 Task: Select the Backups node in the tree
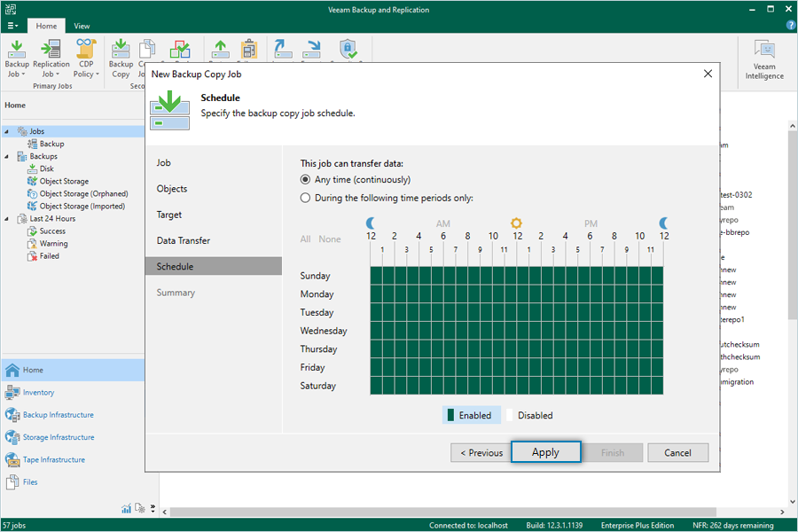43,156
